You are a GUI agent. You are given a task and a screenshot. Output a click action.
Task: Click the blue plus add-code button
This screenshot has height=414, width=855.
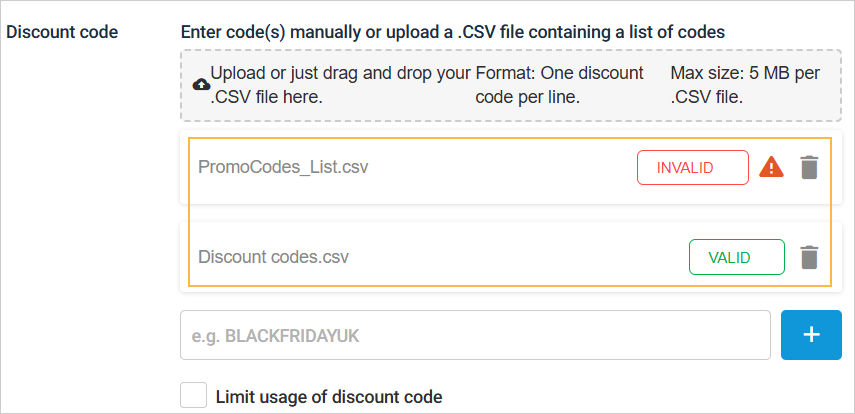pos(810,335)
